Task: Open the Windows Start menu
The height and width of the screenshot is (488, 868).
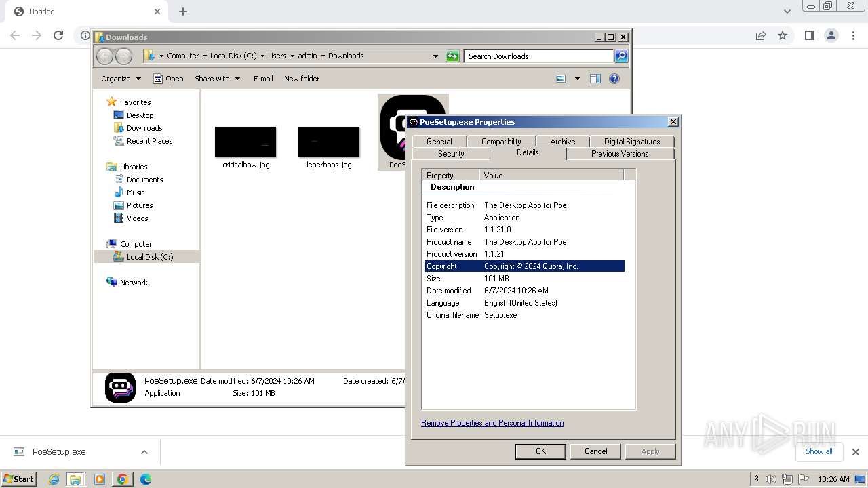Action: point(19,479)
